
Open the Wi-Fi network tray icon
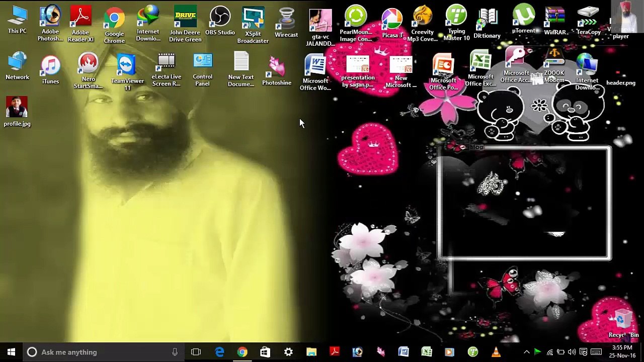click(x=549, y=352)
